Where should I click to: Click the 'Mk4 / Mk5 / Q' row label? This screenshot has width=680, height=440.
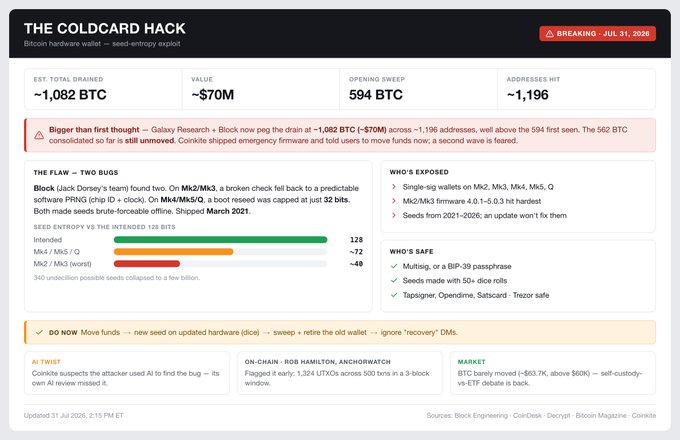pos(56,252)
